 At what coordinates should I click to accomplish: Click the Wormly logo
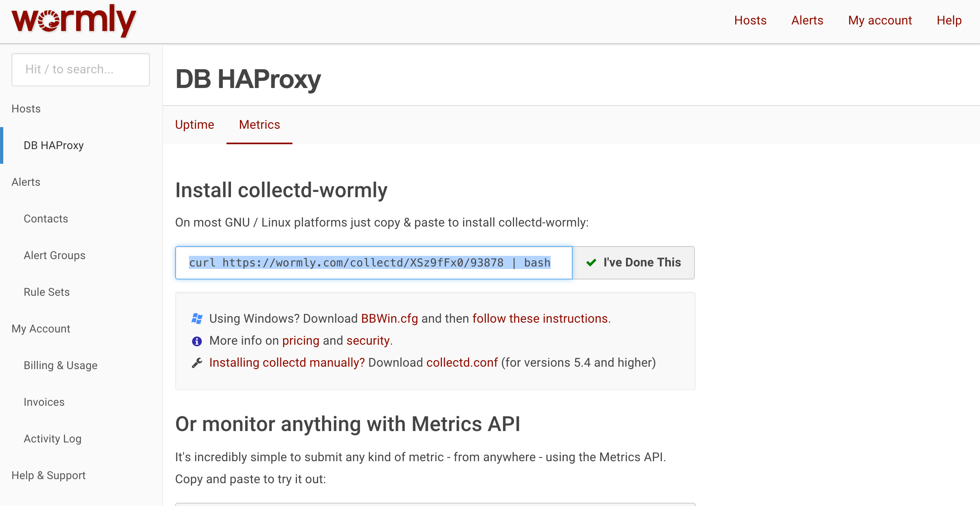pyautogui.click(x=73, y=20)
